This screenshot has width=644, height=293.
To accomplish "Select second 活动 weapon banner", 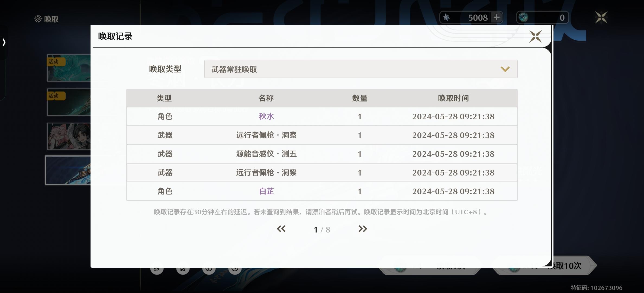I will point(69,102).
